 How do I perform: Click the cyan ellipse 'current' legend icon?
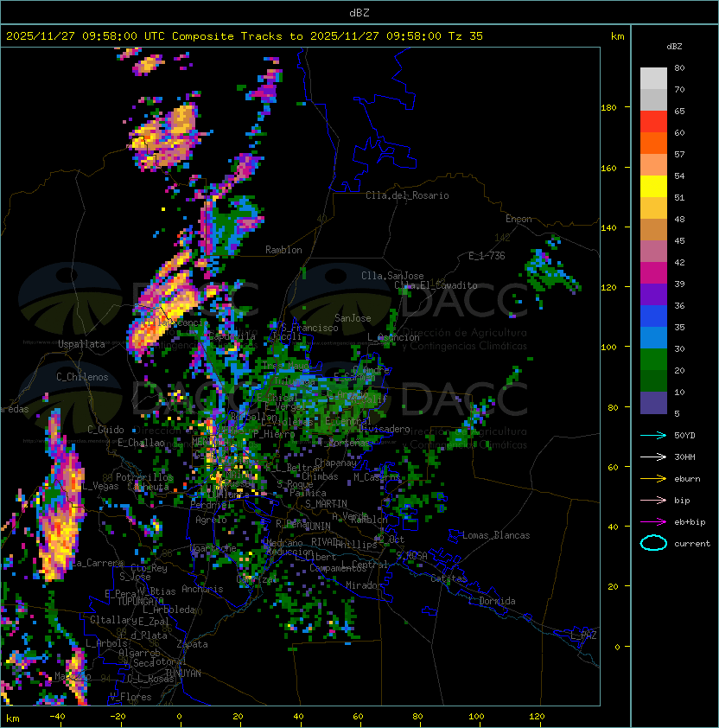point(653,543)
